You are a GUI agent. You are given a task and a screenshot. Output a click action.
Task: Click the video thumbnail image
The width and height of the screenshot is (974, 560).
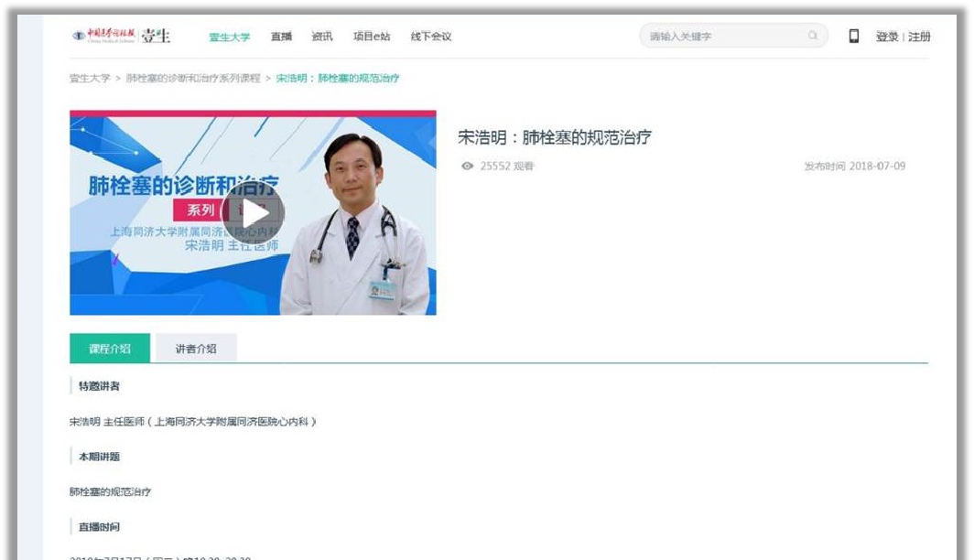click(253, 213)
